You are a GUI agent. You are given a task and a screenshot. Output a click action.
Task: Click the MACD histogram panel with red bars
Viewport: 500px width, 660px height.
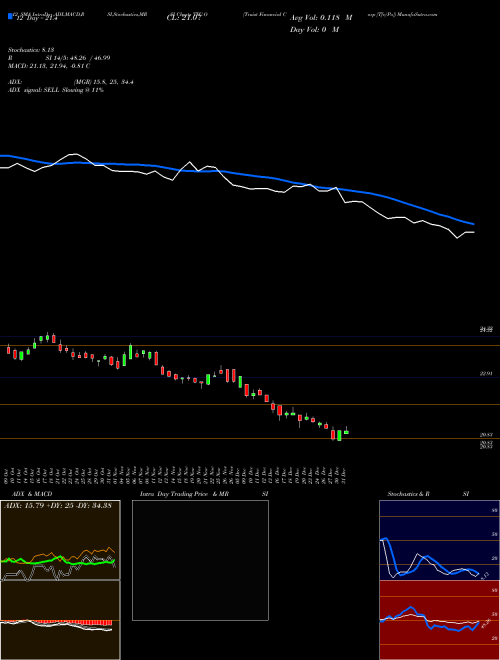tap(60, 620)
